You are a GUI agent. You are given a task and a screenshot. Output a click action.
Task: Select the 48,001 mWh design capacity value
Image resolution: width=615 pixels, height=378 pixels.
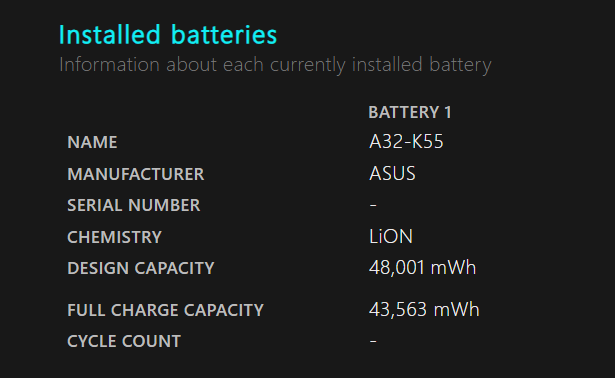pyautogui.click(x=422, y=268)
